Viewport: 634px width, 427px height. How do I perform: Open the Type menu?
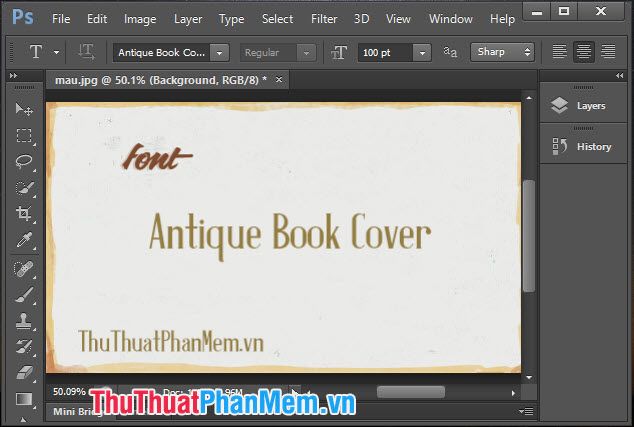tap(231, 19)
